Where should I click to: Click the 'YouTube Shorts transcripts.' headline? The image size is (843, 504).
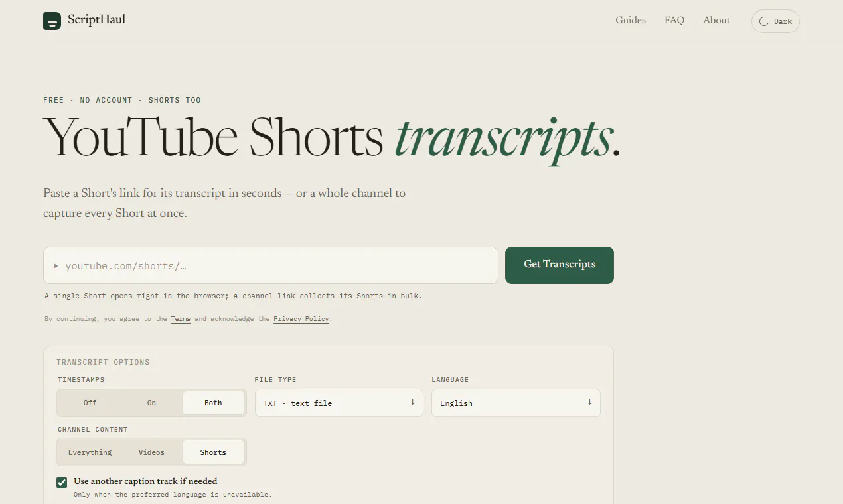[x=332, y=139]
